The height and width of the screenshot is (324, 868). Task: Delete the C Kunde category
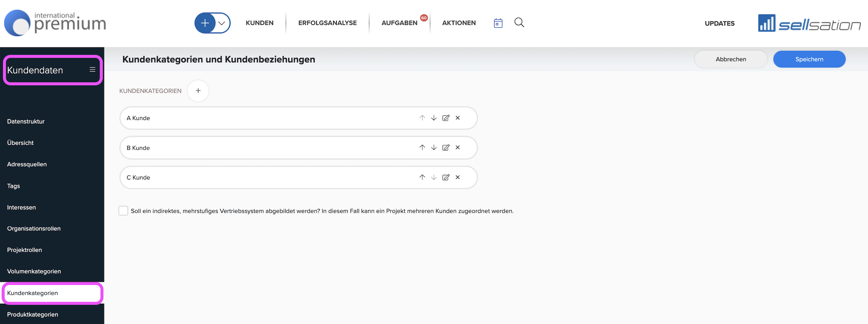457,177
